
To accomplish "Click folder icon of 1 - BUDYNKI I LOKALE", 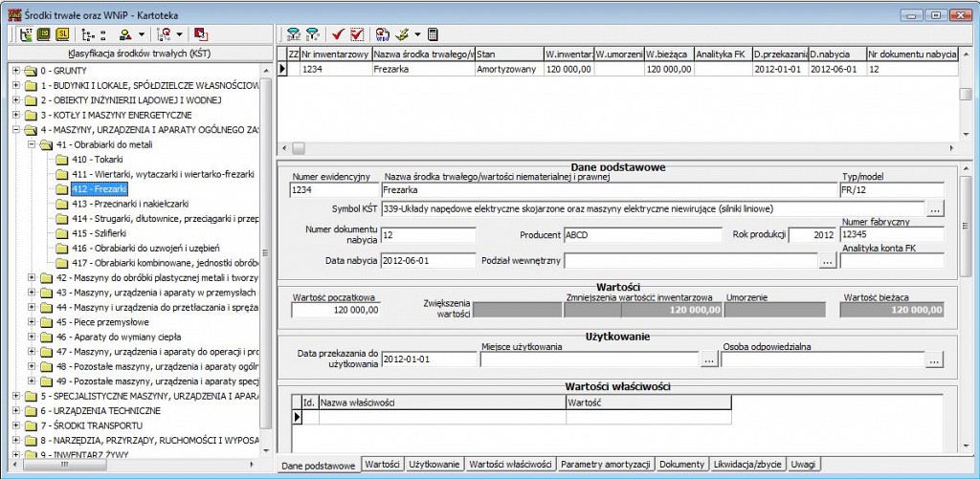I will tap(31, 85).
